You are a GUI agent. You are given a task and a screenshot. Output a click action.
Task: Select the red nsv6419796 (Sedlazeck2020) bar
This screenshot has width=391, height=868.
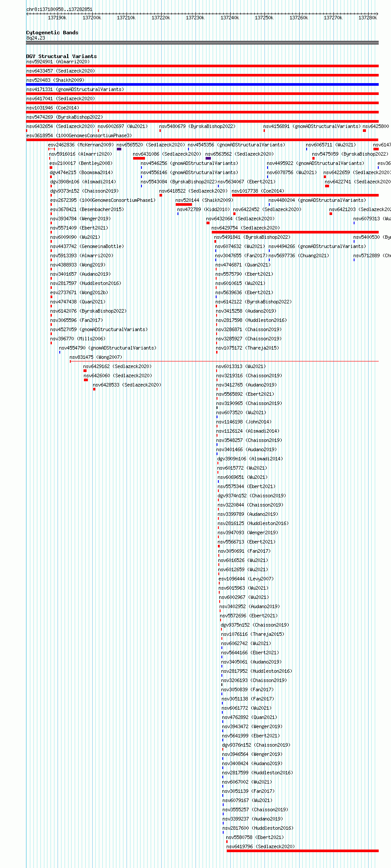point(303,851)
